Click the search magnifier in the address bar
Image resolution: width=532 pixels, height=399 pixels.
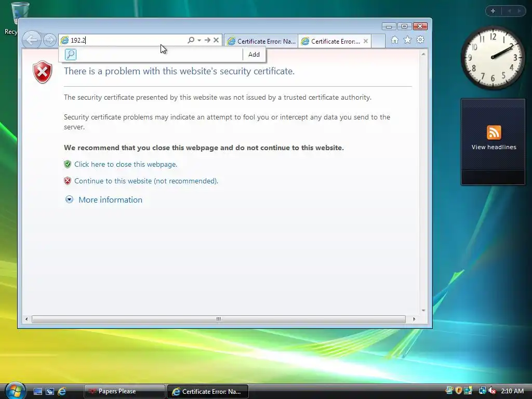tap(191, 40)
